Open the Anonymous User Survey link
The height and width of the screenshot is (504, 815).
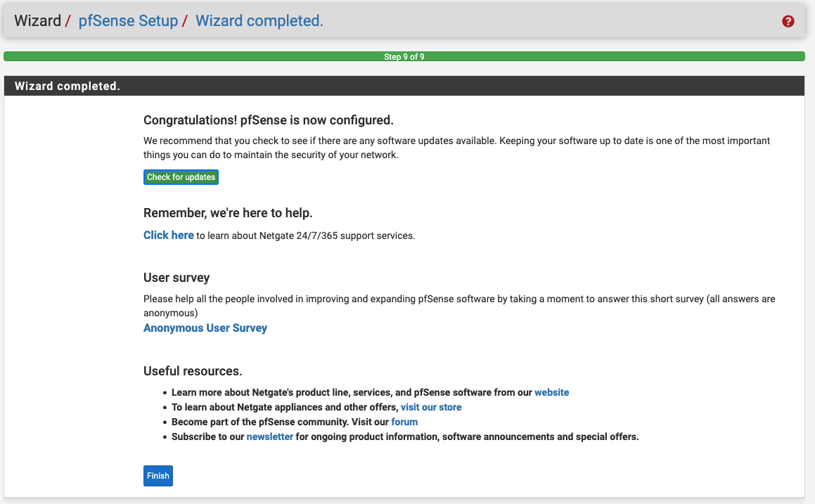[x=205, y=328]
